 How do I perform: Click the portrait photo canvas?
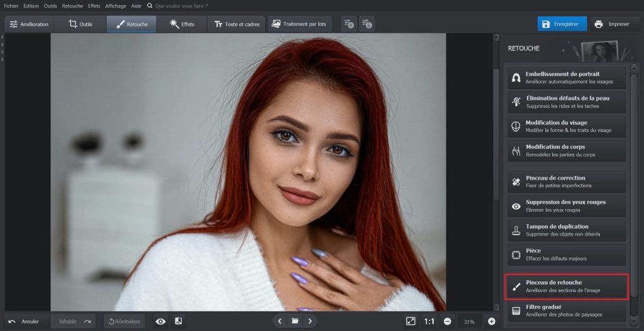[248, 172]
